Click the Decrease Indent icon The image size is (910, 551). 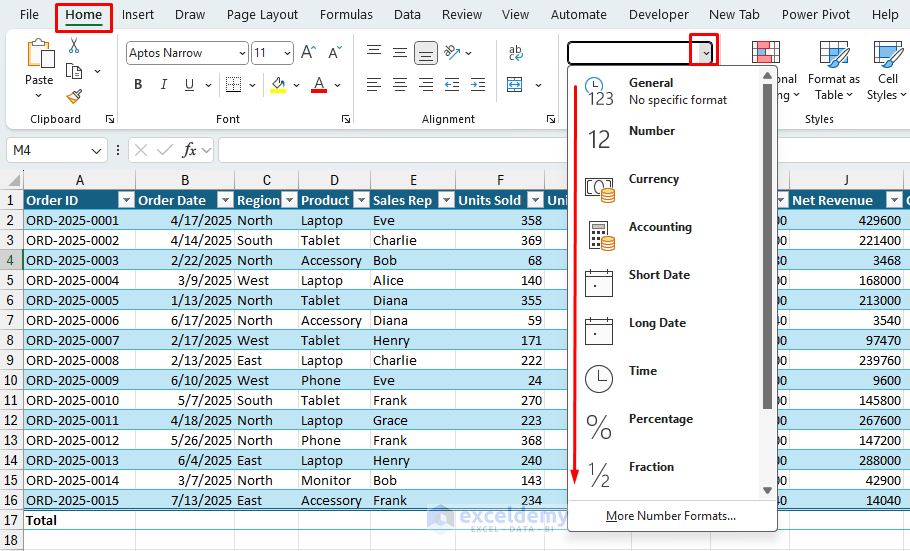click(x=452, y=85)
